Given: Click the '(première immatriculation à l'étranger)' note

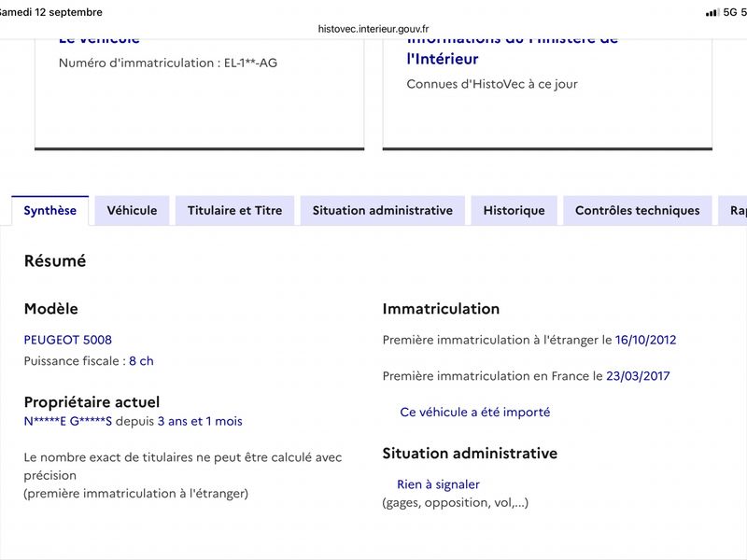Looking at the screenshot, I should pos(136,494).
